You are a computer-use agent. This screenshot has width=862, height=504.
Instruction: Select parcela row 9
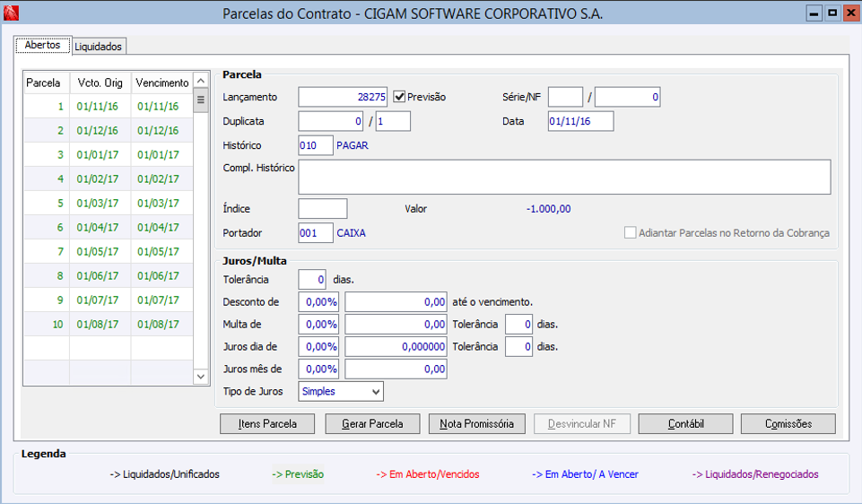(x=109, y=300)
